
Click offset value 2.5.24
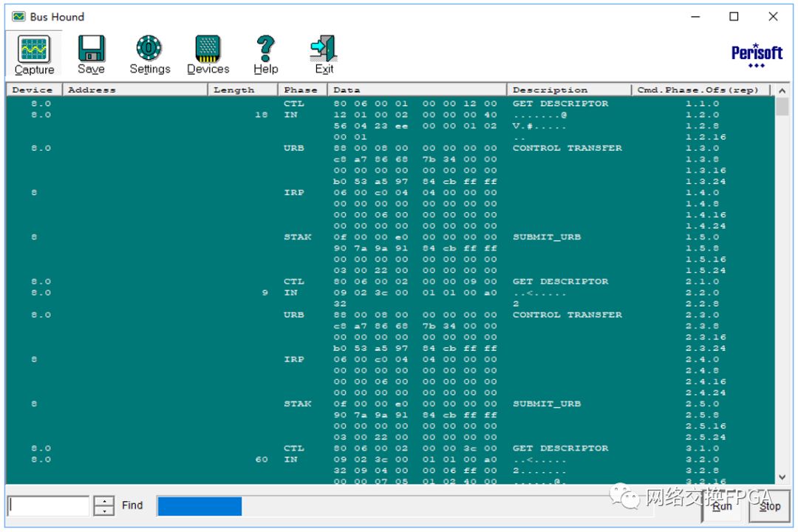tap(706, 437)
